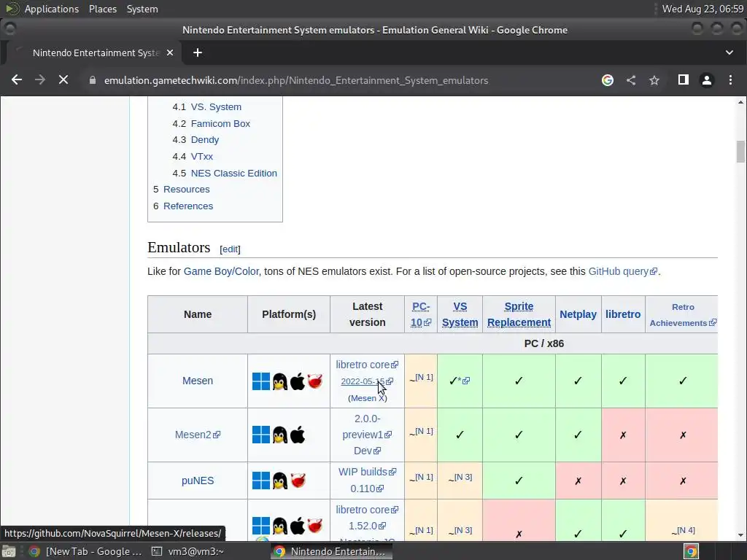747x560 pixels.
Task: Jump to section 4.3 Dendy
Action: (205, 140)
